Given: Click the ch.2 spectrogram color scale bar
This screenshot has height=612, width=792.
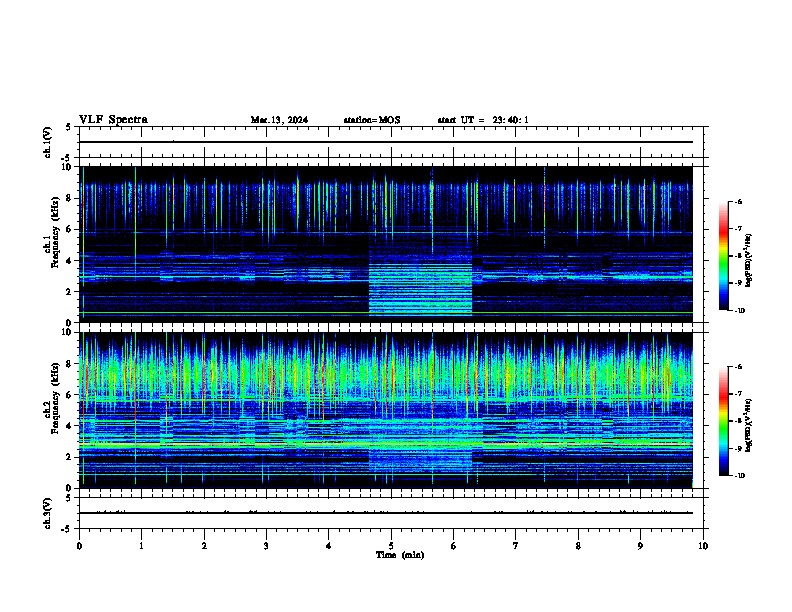Looking at the screenshot, I should pyautogui.click(x=724, y=421).
